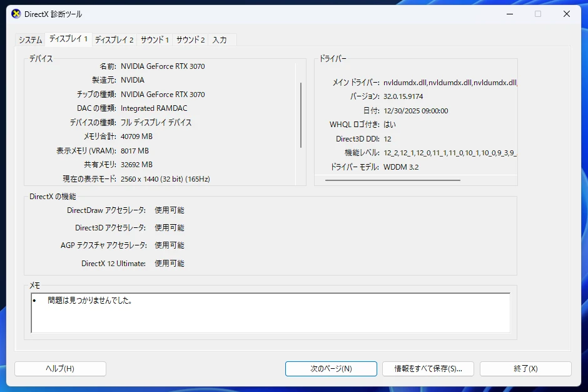Open the 入力 tab

[x=220, y=40]
